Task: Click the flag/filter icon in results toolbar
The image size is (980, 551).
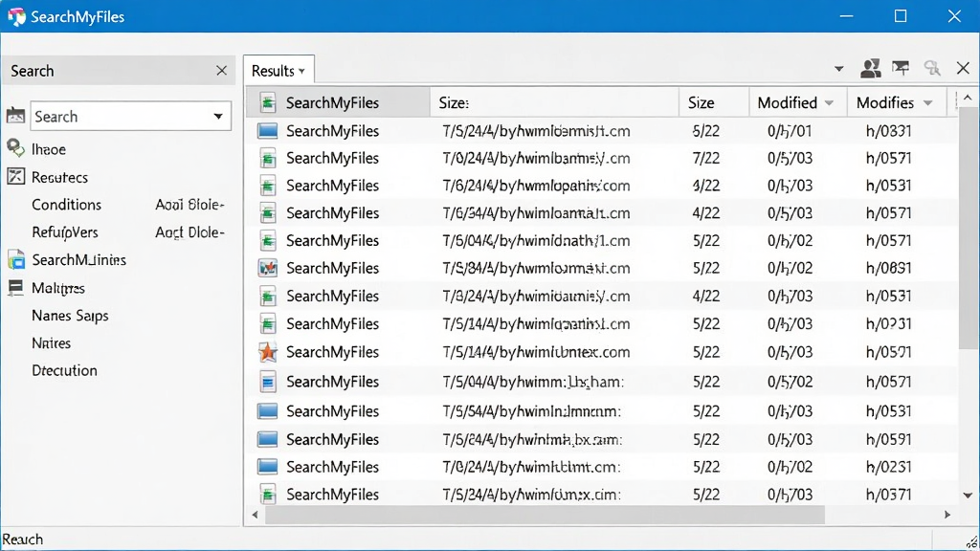Action: (x=901, y=68)
